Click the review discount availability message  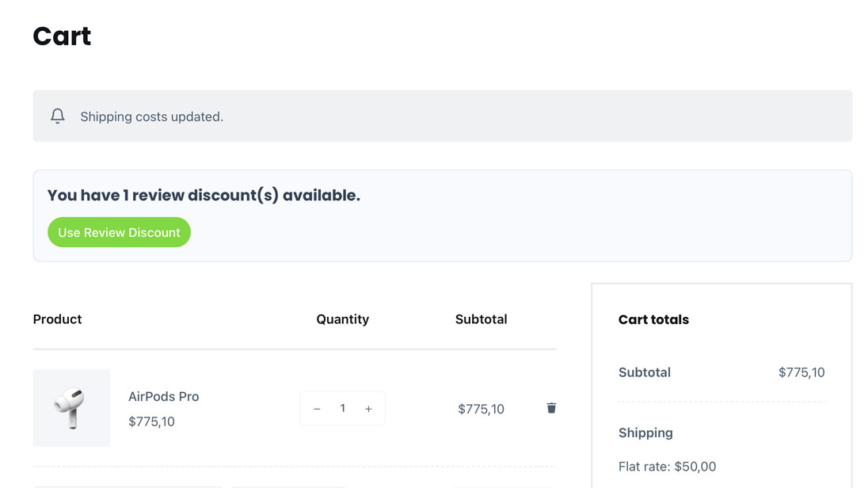[204, 195]
